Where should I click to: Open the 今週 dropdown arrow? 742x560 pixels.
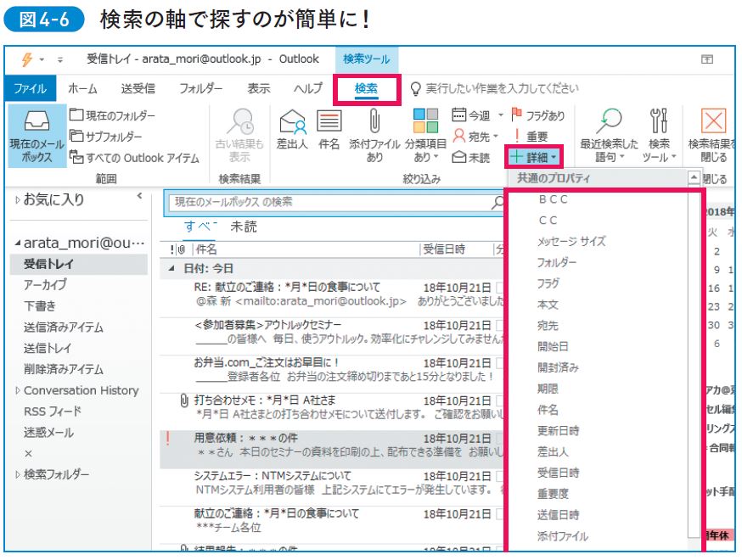501,115
